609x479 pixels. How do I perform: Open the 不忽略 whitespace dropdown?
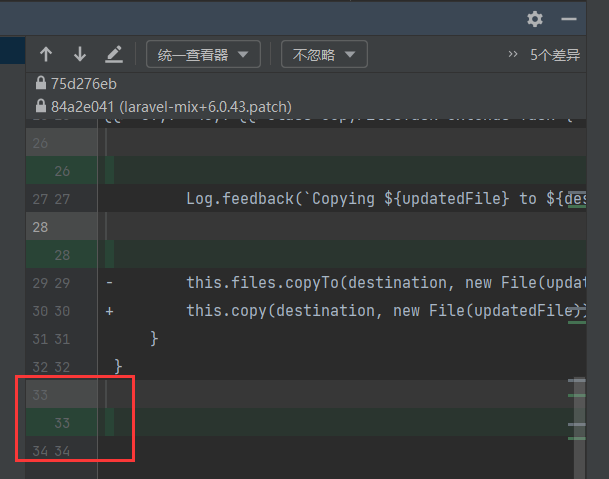(x=324, y=54)
